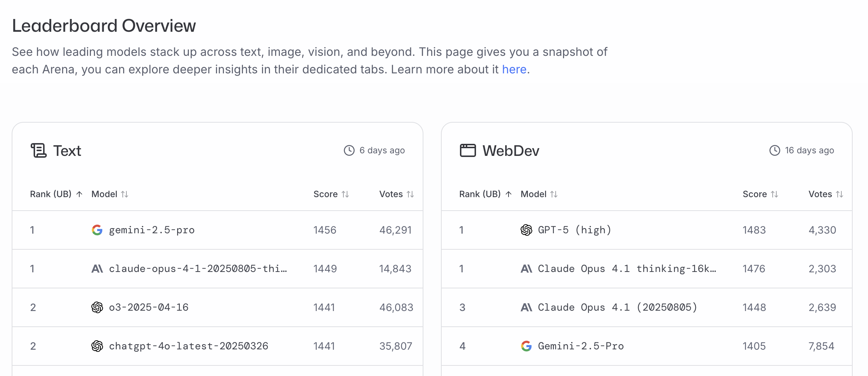
Task: Click the '6 days ago' timestamp
Action: point(382,150)
